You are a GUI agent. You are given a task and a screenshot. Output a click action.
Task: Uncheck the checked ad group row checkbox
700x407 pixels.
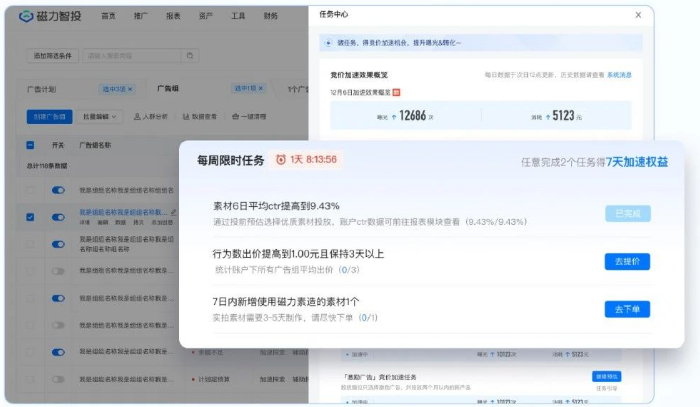tap(30, 217)
